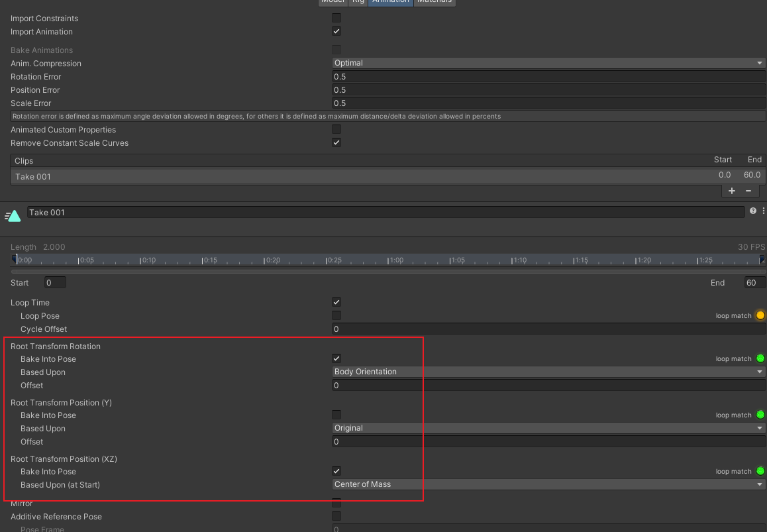Open the clip context menu via the kebab icon
This screenshot has width=767, height=532.
click(x=762, y=211)
